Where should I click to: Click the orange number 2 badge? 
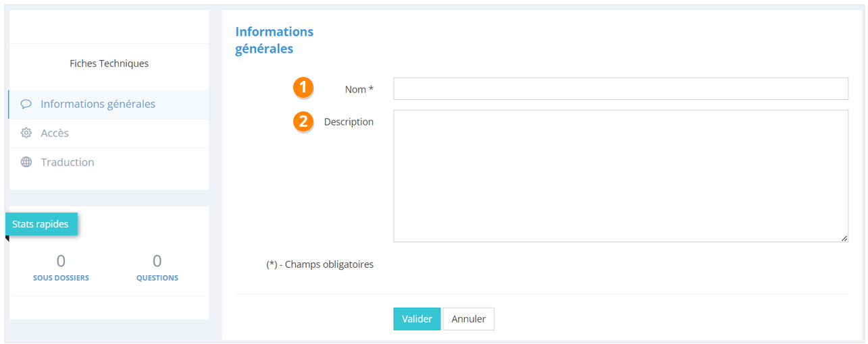pos(303,121)
